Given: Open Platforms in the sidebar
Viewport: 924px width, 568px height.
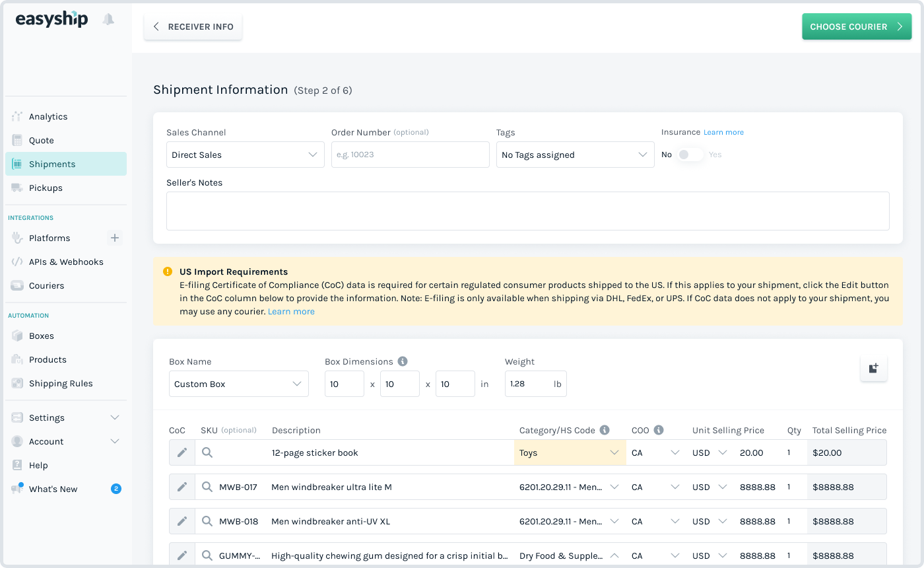Looking at the screenshot, I should (x=49, y=238).
